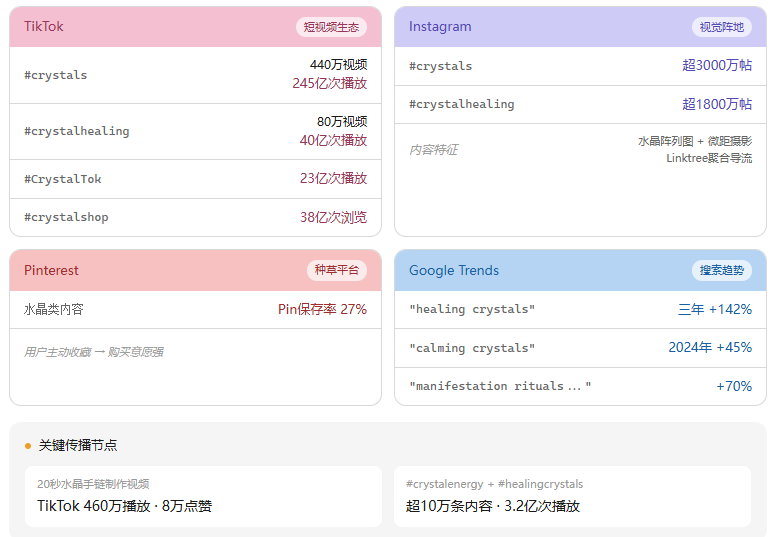Click the 超3000万帖 value
Screen dimensions: 777x537
coord(717,65)
